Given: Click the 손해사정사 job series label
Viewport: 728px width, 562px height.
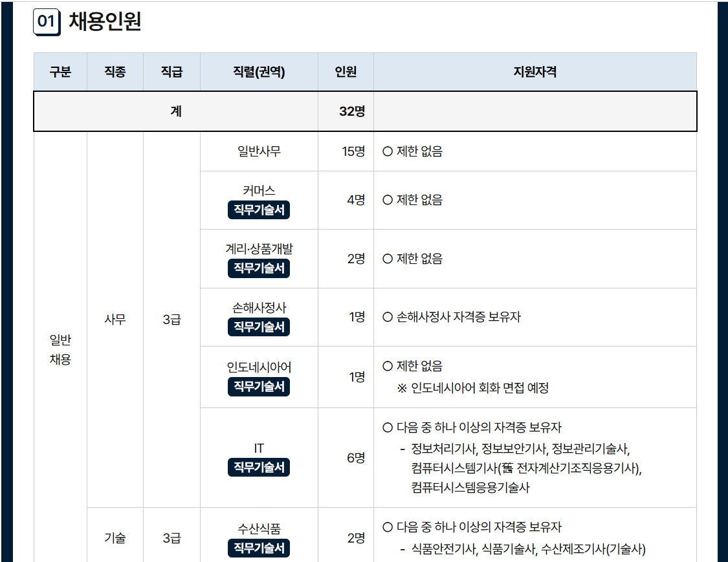Looking at the screenshot, I should (x=259, y=308).
